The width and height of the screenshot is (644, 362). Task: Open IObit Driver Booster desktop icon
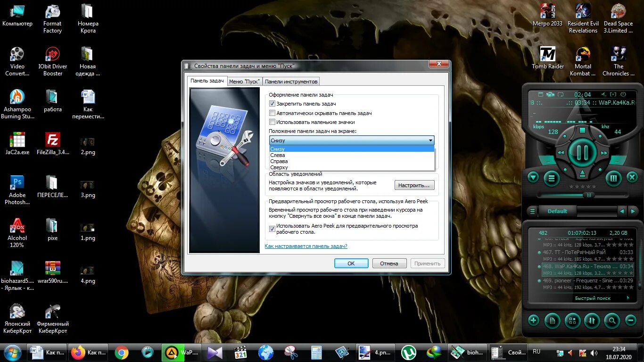pyautogui.click(x=52, y=61)
